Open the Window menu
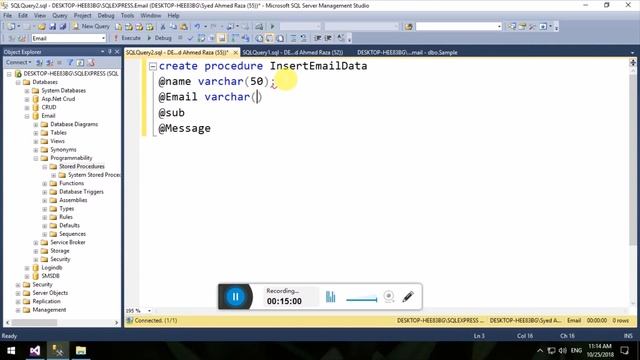Viewport: 640px width, 360px height. click(151, 16)
